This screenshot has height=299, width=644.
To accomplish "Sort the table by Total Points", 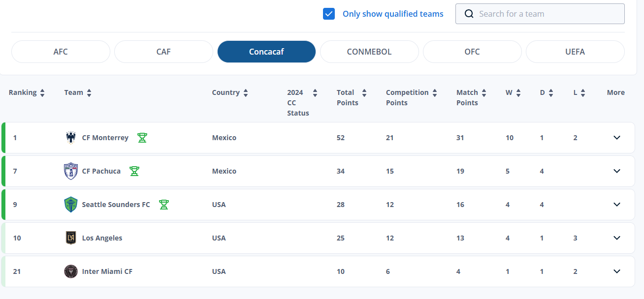I will (364, 93).
